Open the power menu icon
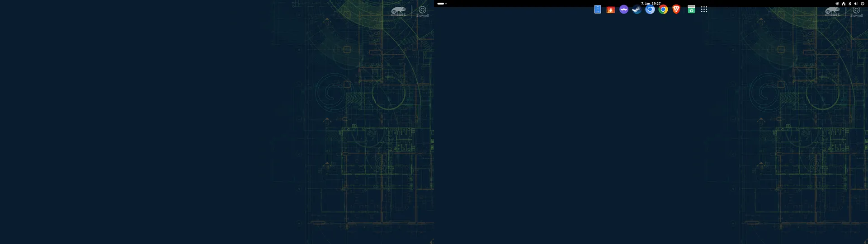Screen dimensions: 868x244 pyautogui.click(x=862, y=4)
